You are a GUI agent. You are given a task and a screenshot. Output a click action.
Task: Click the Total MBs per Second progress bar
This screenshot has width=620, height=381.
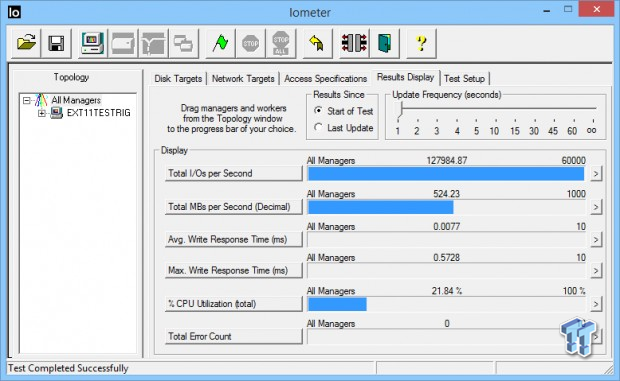coord(446,207)
